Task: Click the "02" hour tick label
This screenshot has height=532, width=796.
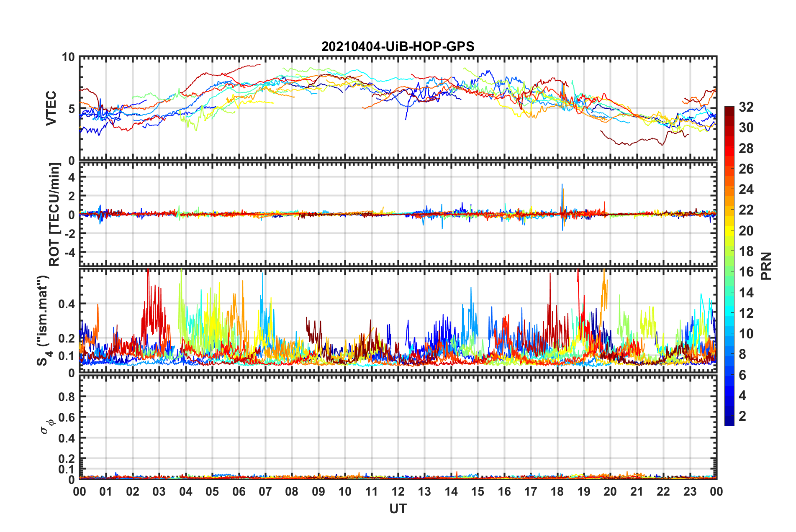Action: [133, 491]
